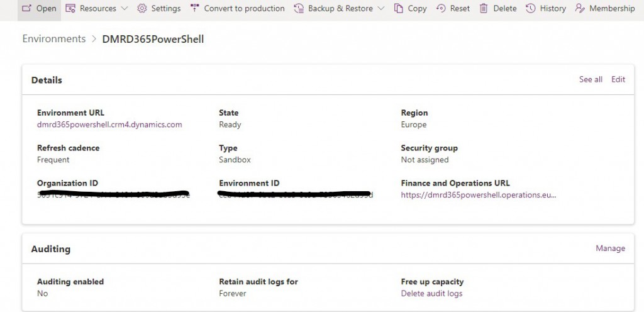
Task: Expand the Resources dropdown chevron
Action: [x=125, y=8]
